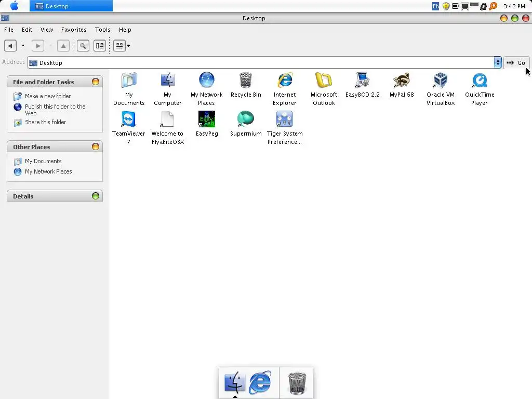This screenshot has height=399, width=532.
Task: Expand the Details panel
Action: (96, 196)
